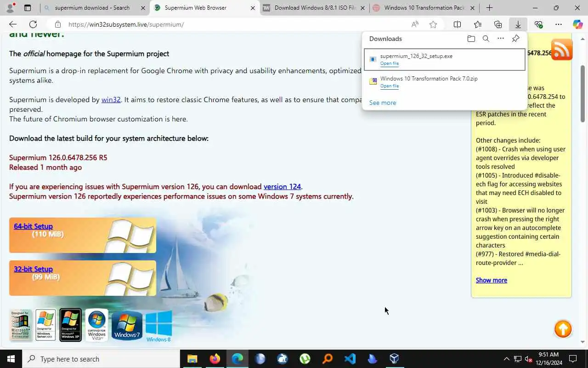Click the address bar URL
The image size is (588, 368).
coord(126,24)
